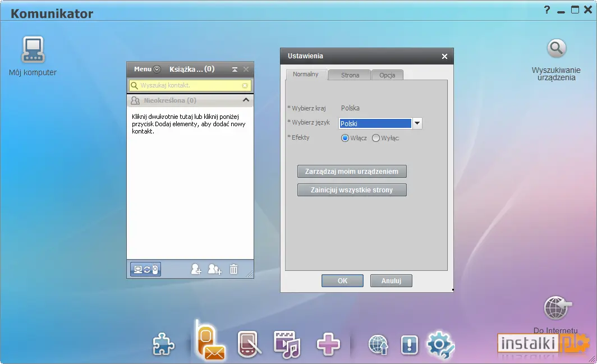Click Zainicjuj wszystkie strony button

point(352,190)
